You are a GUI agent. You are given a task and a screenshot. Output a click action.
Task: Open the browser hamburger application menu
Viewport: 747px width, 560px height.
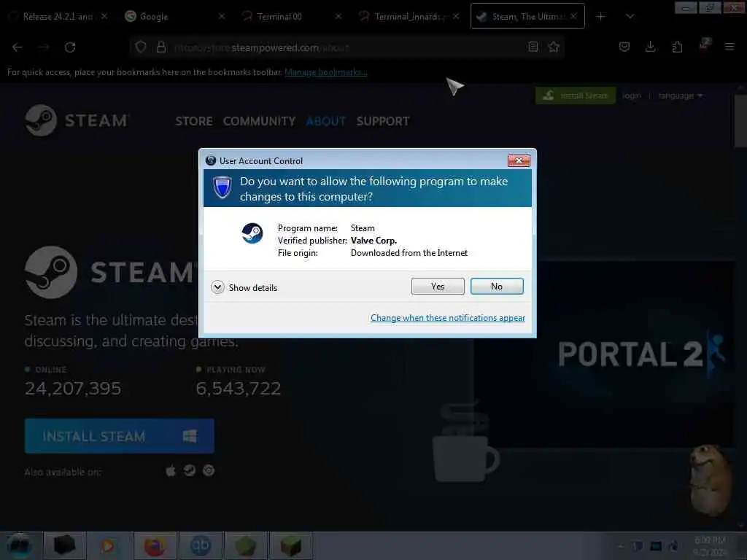click(x=729, y=47)
